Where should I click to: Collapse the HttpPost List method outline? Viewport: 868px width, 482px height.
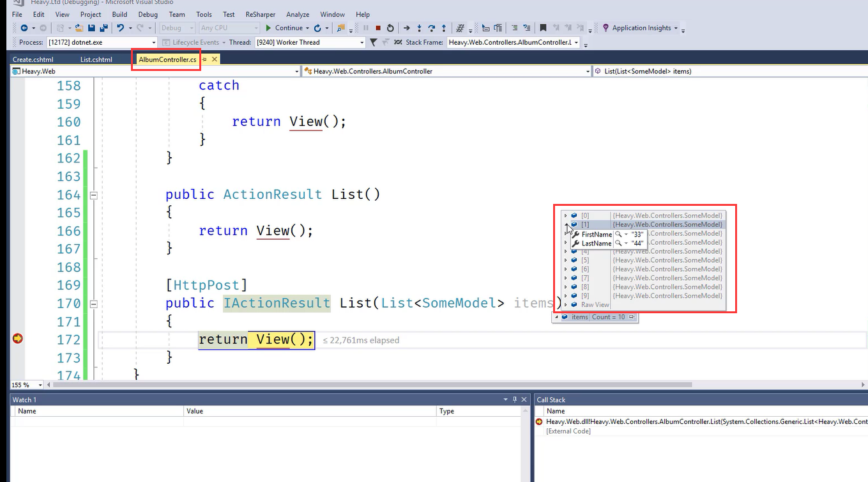[94, 304]
